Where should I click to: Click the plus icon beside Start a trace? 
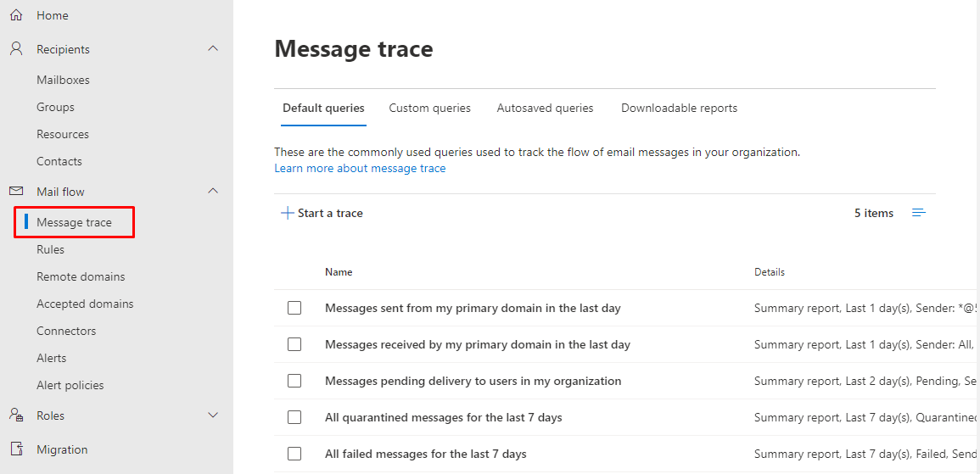click(x=288, y=213)
